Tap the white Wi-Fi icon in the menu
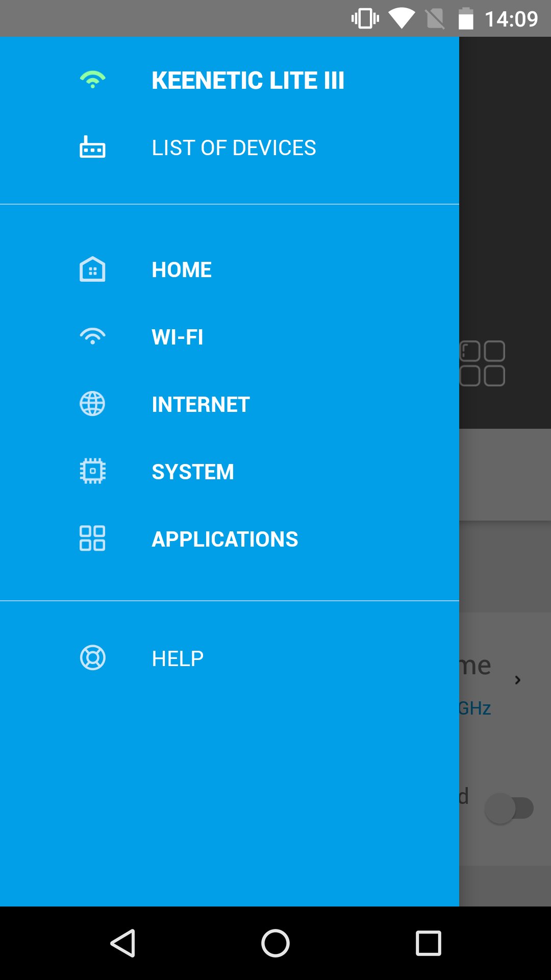This screenshot has width=551, height=980. point(92,336)
